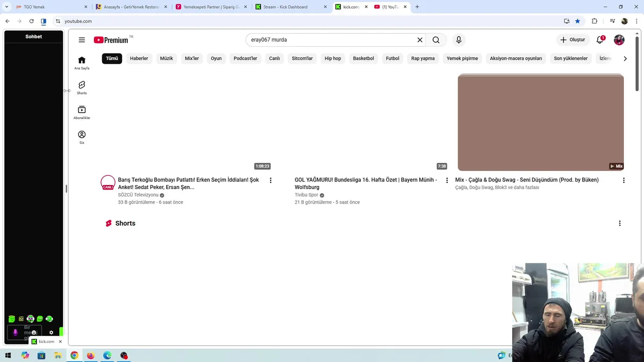Select the Tümü filter chip
Image resolution: width=644 pixels, height=362 pixels.
point(112,58)
